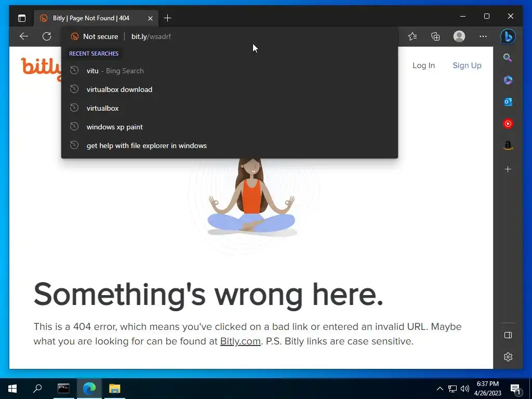The height and width of the screenshot is (399, 532).
Task: Open taskbar search magnifier
Action: pyautogui.click(x=37, y=389)
